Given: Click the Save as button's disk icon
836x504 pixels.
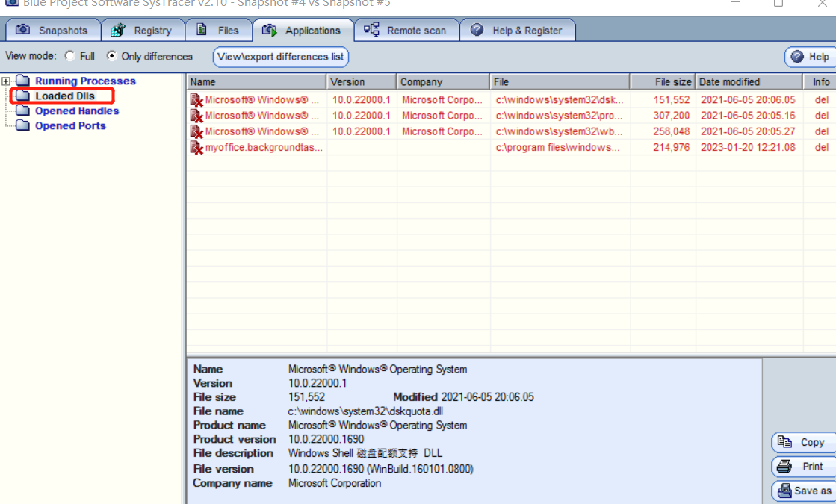Looking at the screenshot, I should 784,490.
